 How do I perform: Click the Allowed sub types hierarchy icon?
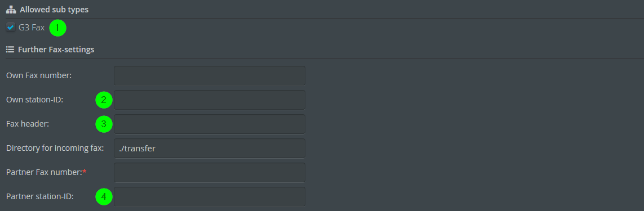[11, 10]
